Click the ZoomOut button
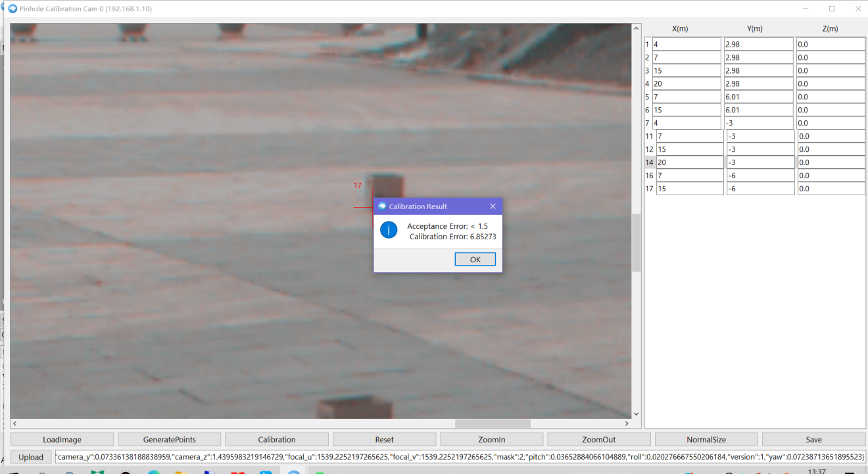 point(598,440)
